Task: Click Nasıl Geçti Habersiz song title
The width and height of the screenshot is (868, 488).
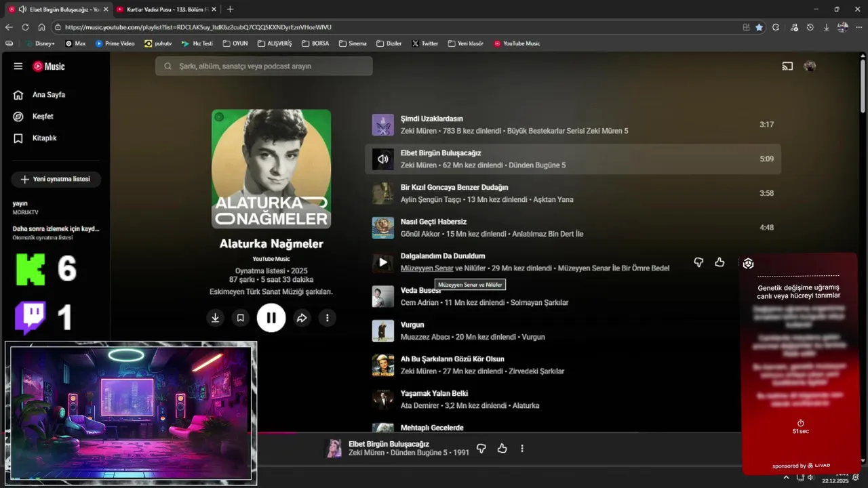Action: (433, 222)
